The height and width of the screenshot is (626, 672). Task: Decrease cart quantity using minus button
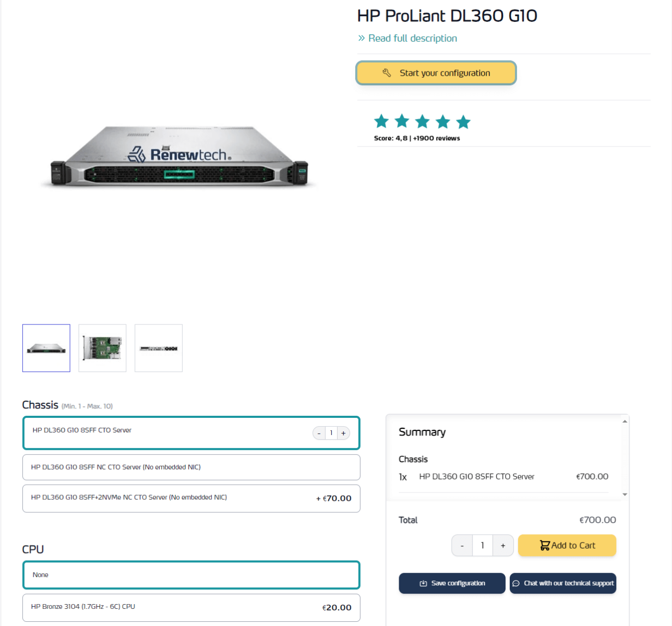point(462,546)
